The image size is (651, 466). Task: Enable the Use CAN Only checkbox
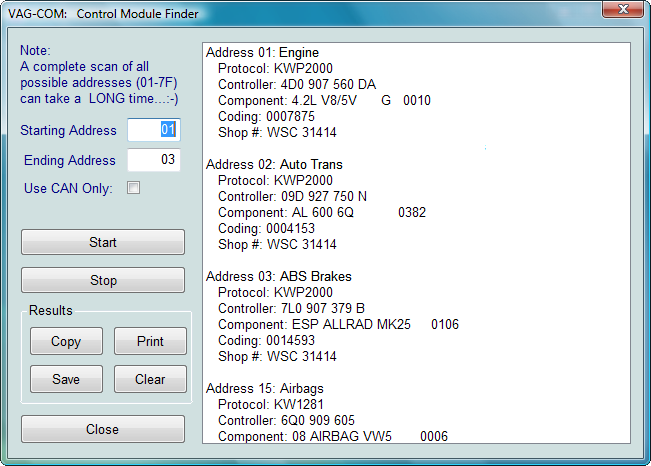click(133, 188)
